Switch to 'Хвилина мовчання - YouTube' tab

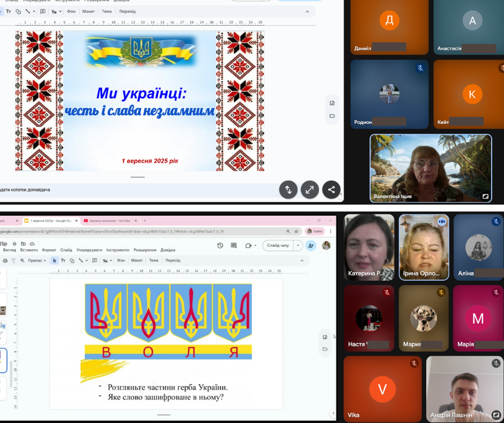point(109,221)
